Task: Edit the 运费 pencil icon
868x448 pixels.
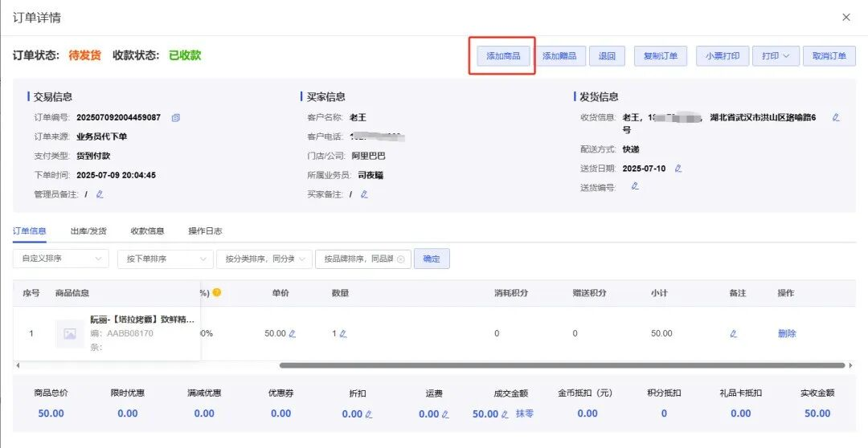Action: pyautogui.click(x=445, y=413)
